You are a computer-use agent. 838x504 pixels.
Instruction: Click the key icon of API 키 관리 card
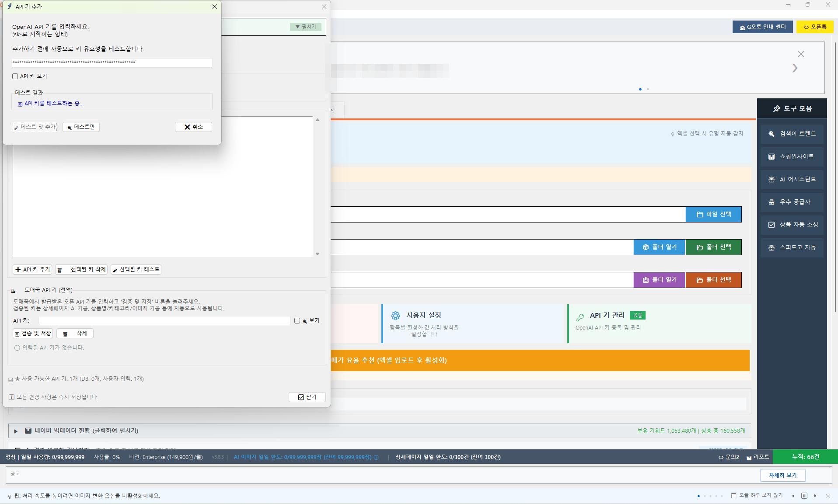580,317
